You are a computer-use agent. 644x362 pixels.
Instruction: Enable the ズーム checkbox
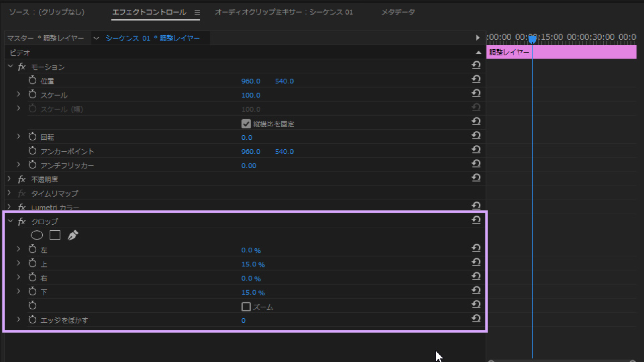(x=246, y=307)
